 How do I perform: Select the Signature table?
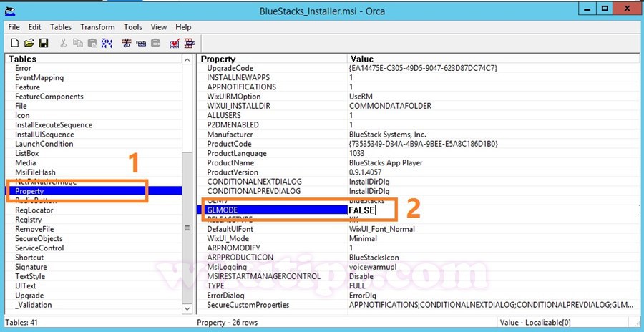pyautogui.click(x=31, y=267)
